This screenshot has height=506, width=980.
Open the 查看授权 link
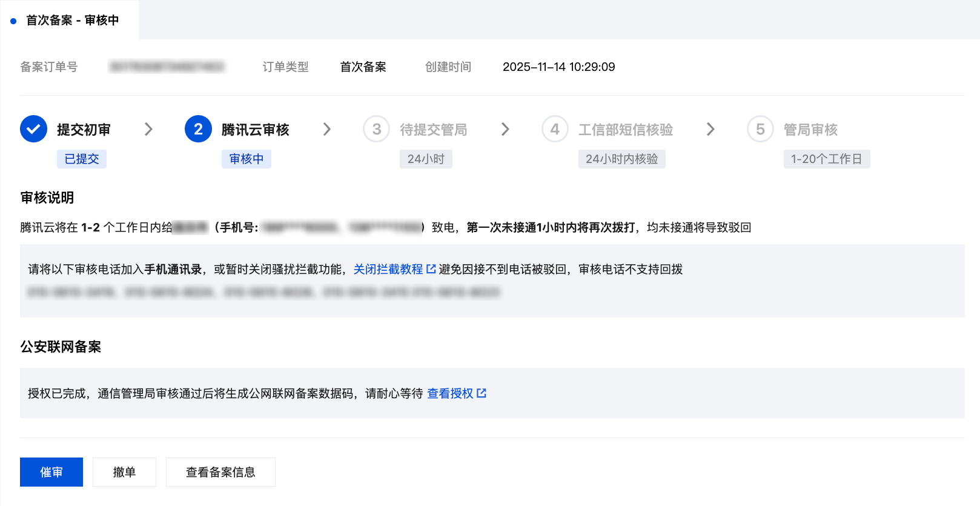click(x=450, y=393)
